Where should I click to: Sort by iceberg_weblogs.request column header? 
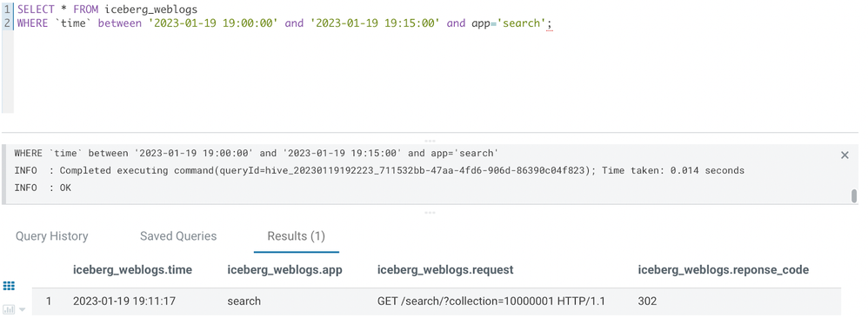pyautogui.click(x=445, y=270)
